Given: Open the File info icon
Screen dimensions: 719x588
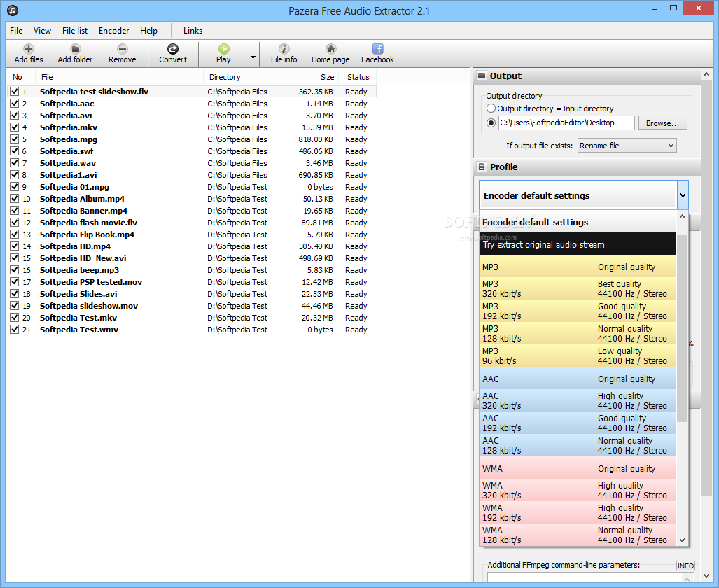Looking at the screenshot, I should [x=284, y=49].
